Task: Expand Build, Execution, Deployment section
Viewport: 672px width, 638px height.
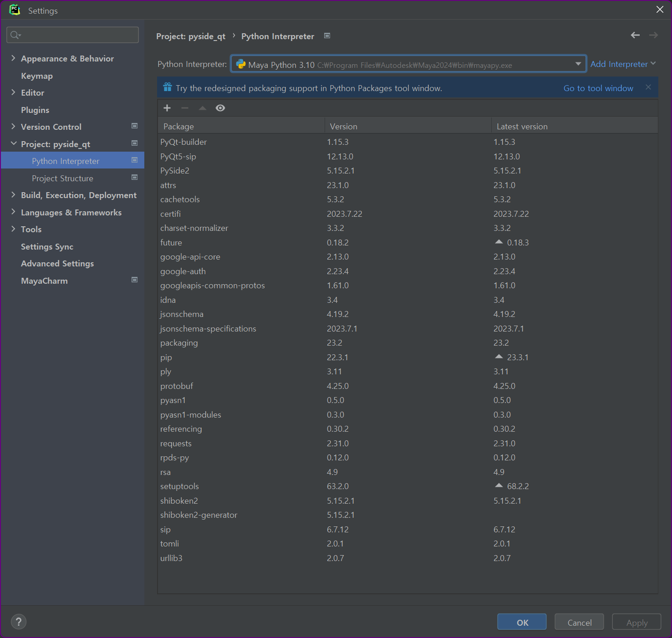Action: point(13,194)
